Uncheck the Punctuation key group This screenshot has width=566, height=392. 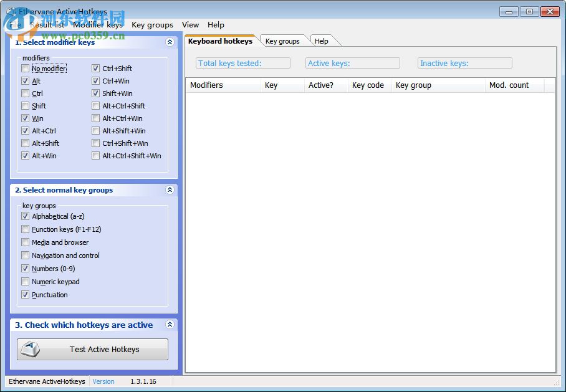26,295
